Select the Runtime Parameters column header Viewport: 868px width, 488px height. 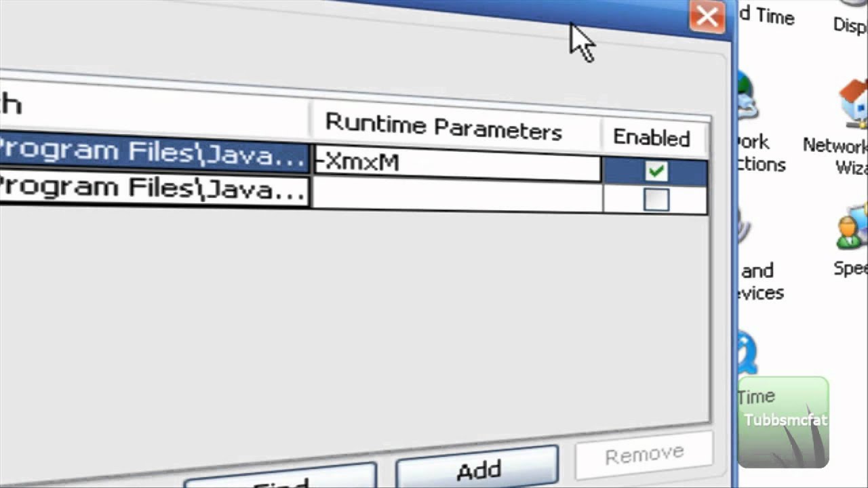click(456, 126)
